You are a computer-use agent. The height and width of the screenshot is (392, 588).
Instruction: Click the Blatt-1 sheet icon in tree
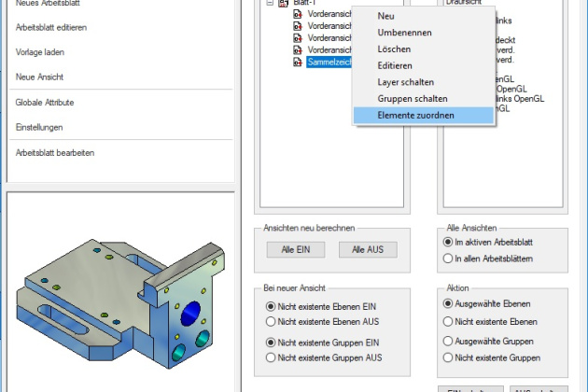coord(283,4)
